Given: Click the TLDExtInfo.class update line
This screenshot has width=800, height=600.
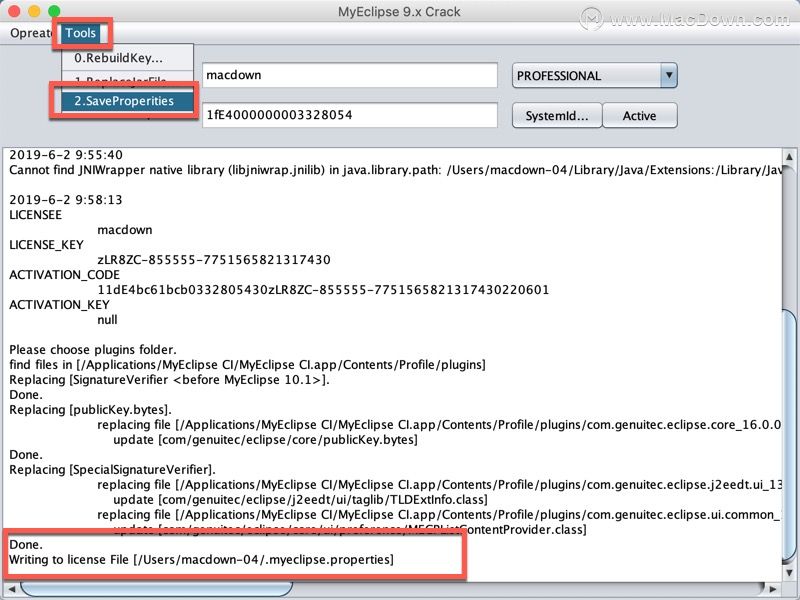Looking at the screenshot, I should pyautogui.click(x=300, y=500).
